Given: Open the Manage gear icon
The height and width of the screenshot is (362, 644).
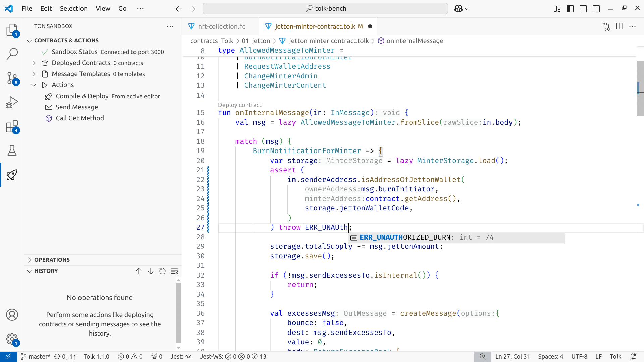Looking at the screenshot, I should [x=12, y=339].
